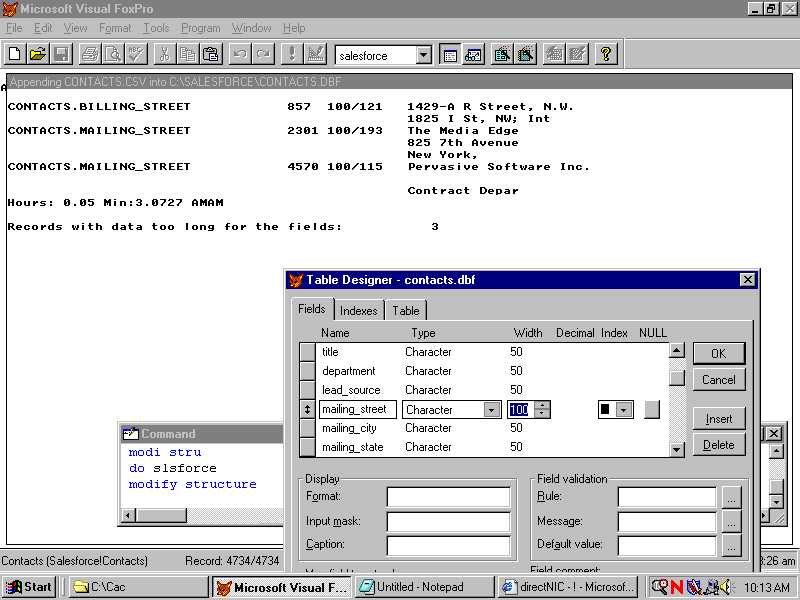Open Print Preview from the toolbar

tap(113, 54)
